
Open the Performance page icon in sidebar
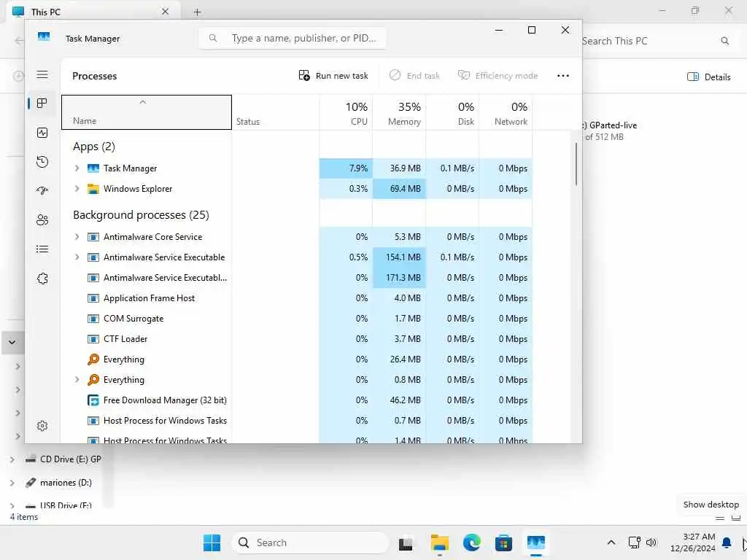tap(42, 133)
